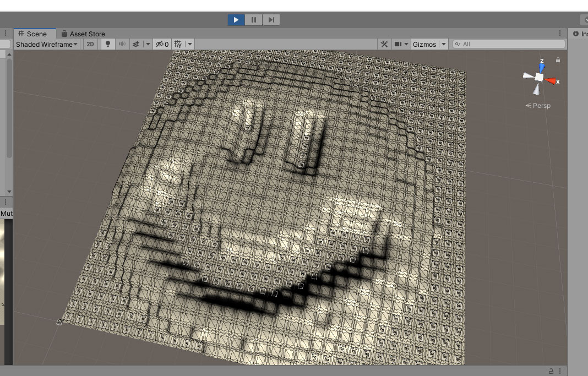Image resolution: width=588 pixels, height=376 pixels.
Task: Click the left panel scrollbar down arrow
Action: pyautogui.click(x=9, y=192)
